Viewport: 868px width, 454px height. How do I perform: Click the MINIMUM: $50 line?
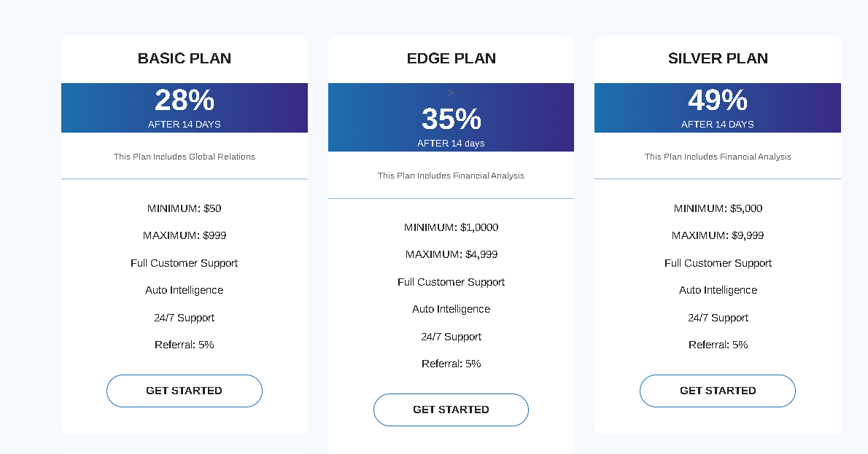[x=184, y=208]
